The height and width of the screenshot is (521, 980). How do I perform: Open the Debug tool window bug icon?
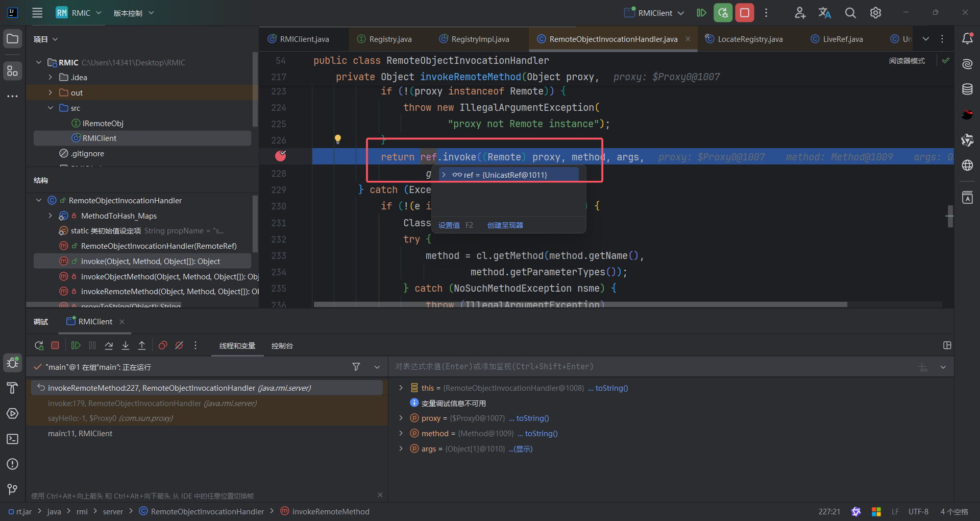point(13,363)
